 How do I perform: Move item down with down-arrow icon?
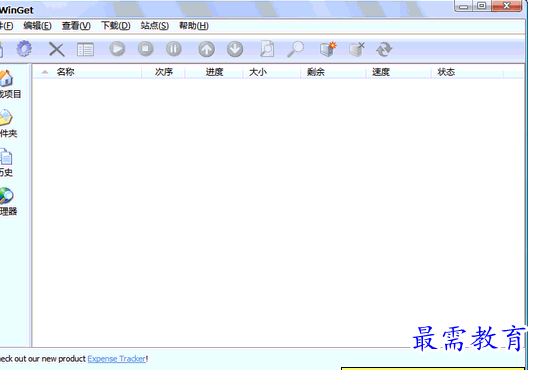coord(235,49)
